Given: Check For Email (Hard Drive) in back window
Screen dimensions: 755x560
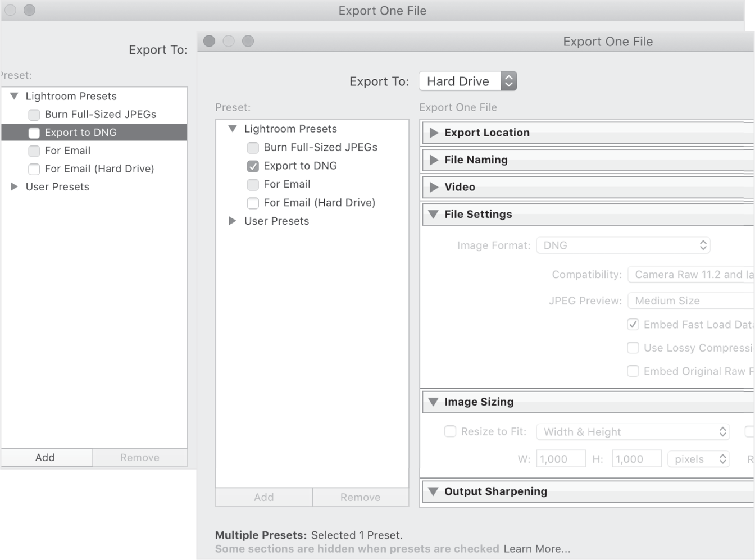Looking at the screenshot, I should [34, 169].
